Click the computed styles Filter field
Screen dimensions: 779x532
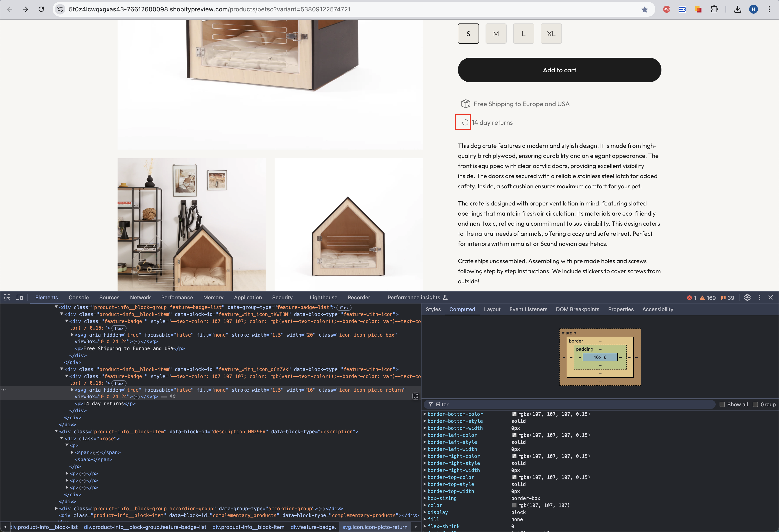[570, 404]
